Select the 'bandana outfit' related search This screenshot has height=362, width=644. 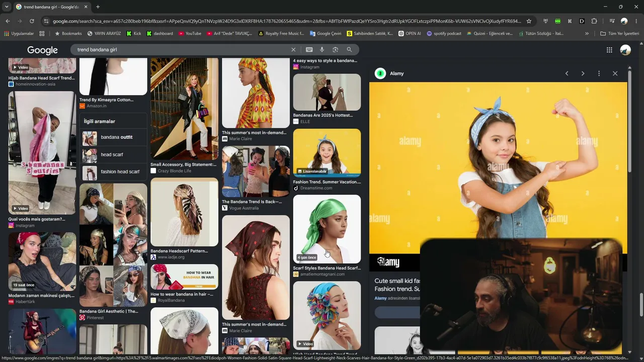click(114, 137)
